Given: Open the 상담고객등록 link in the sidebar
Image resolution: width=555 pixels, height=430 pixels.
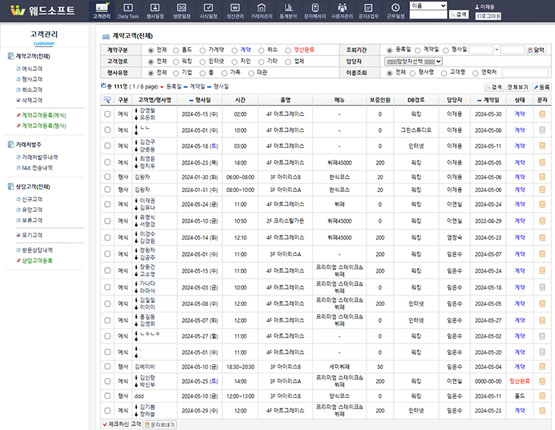Looking at the screenshot, I should click(37, 261).
